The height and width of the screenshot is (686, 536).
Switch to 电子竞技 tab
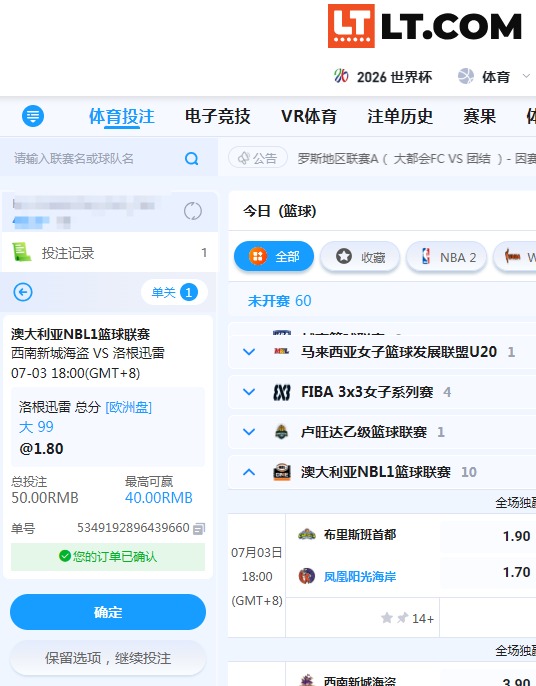point(217,116)
